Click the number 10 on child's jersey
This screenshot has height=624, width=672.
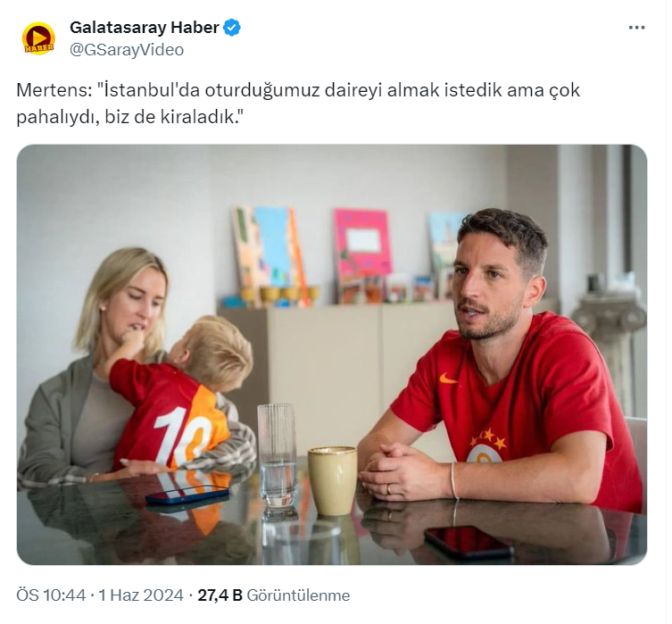pyautogui.click(x=181, y=437)
